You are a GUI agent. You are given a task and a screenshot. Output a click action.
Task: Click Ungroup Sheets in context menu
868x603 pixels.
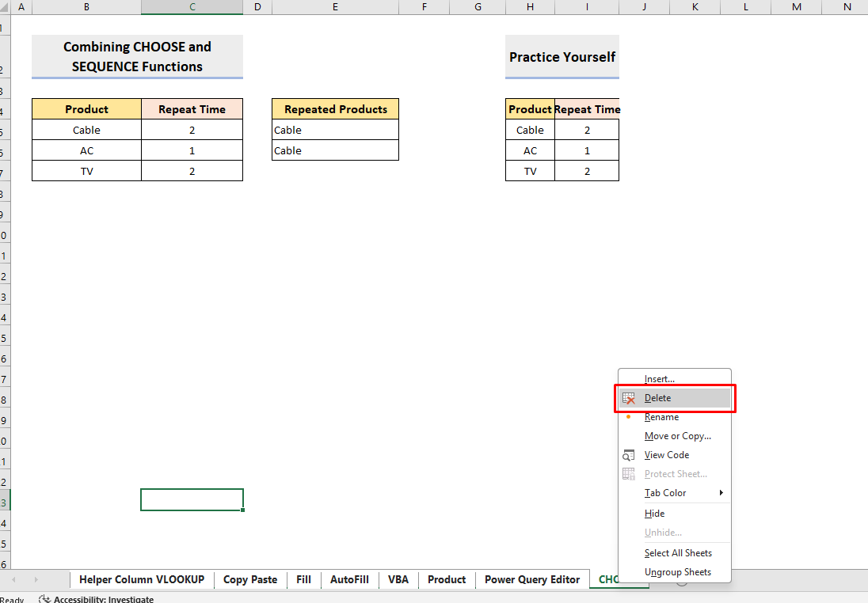(x=677, y=572)
